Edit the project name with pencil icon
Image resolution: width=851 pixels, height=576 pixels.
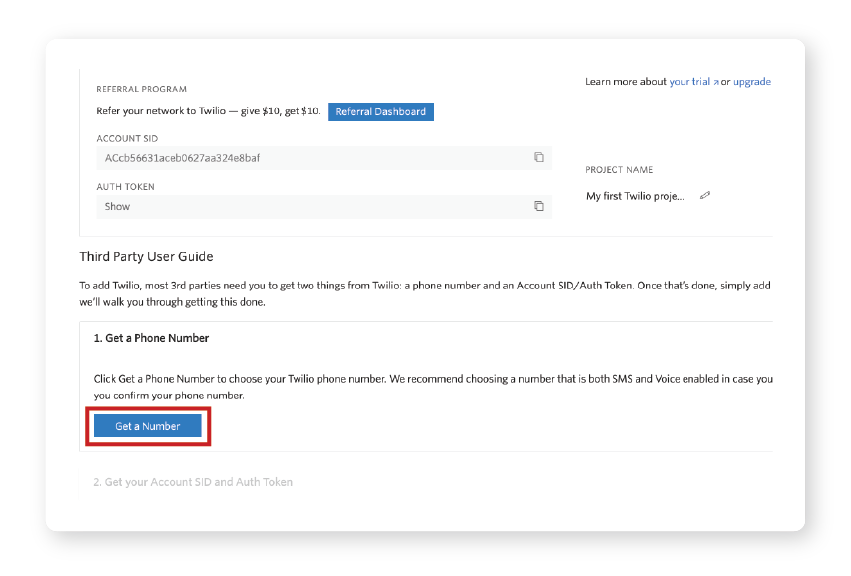tap(704, 195)
